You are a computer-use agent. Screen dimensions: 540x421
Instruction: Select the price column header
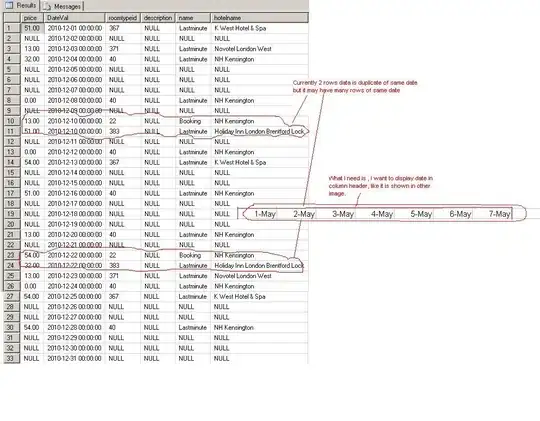(x=32, y=18)
